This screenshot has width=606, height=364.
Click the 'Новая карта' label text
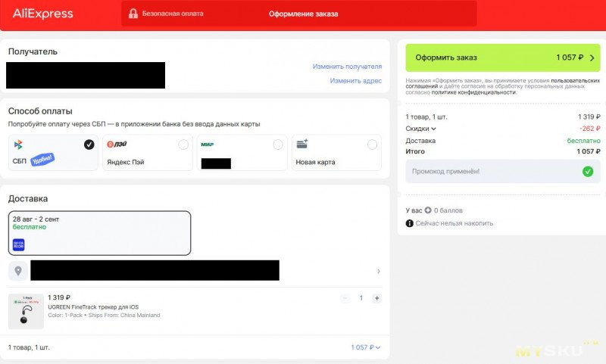(315, 162)
